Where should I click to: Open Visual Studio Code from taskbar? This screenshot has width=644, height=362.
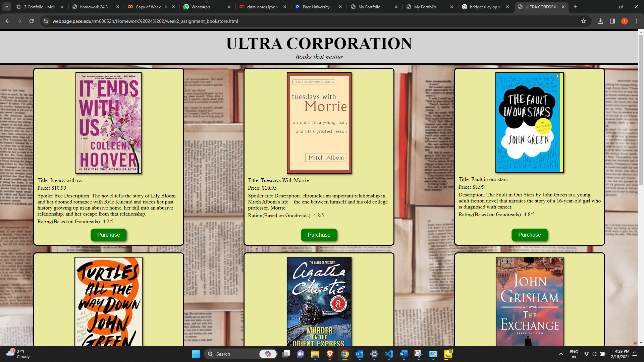(389, 354)
